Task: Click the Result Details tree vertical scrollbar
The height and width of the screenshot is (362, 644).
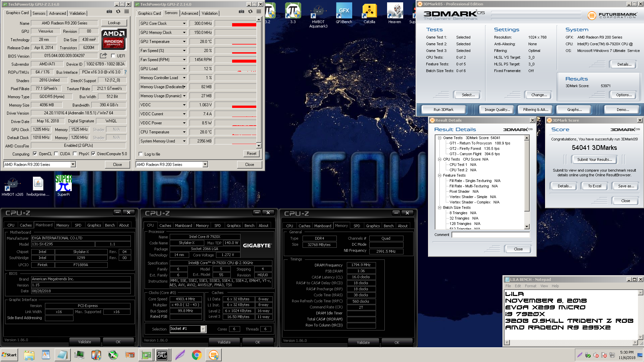Action: 527,182
